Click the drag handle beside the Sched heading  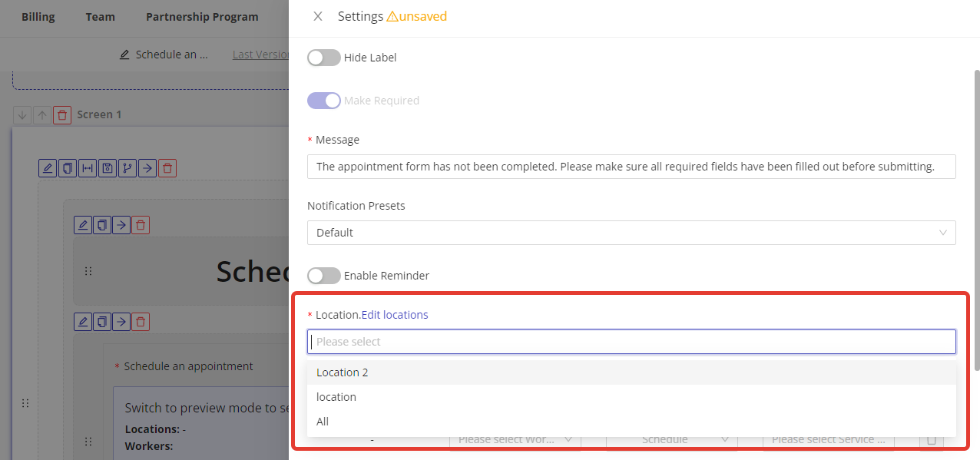(88, 271)
